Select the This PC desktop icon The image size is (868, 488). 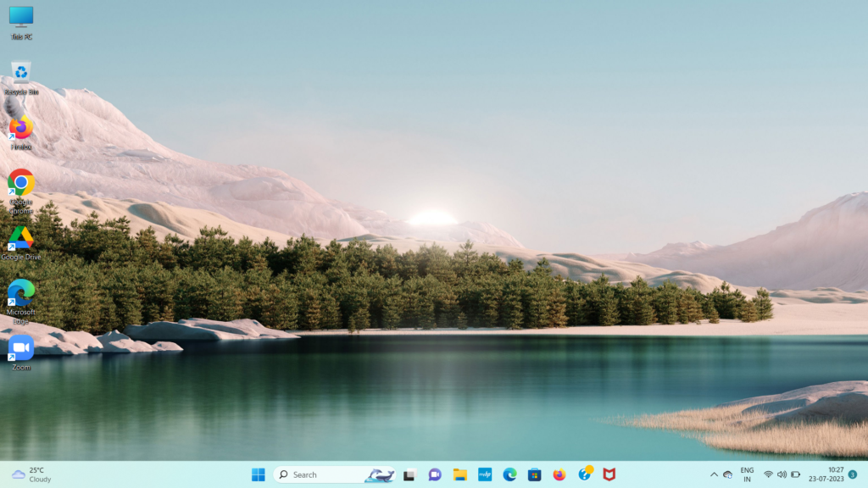click(21, 23)
